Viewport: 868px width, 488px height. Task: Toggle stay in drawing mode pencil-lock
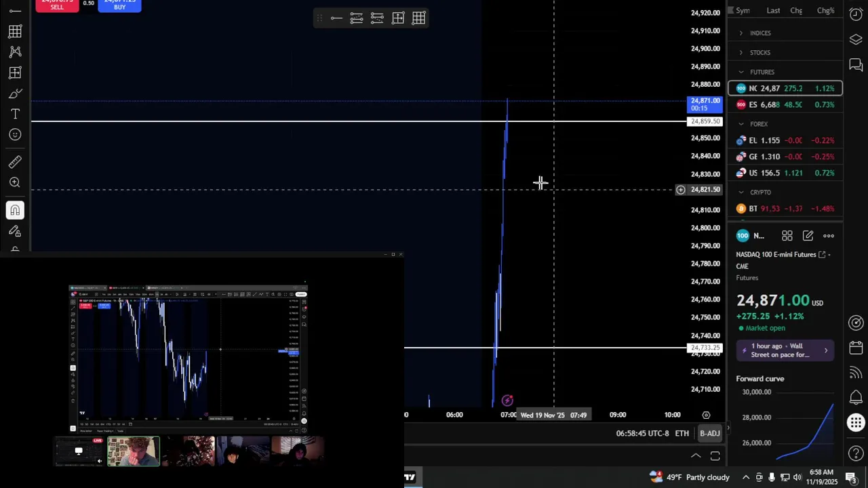15,231
